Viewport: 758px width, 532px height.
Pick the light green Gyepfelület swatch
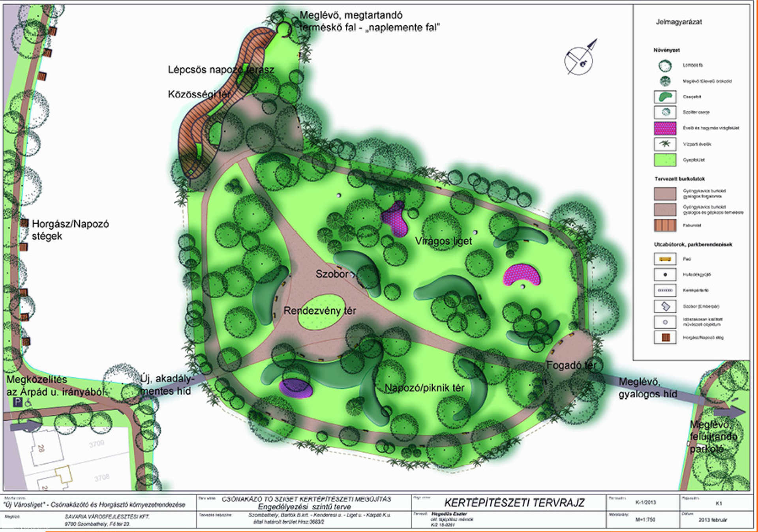pyautogui.click(x=665, y=160)
